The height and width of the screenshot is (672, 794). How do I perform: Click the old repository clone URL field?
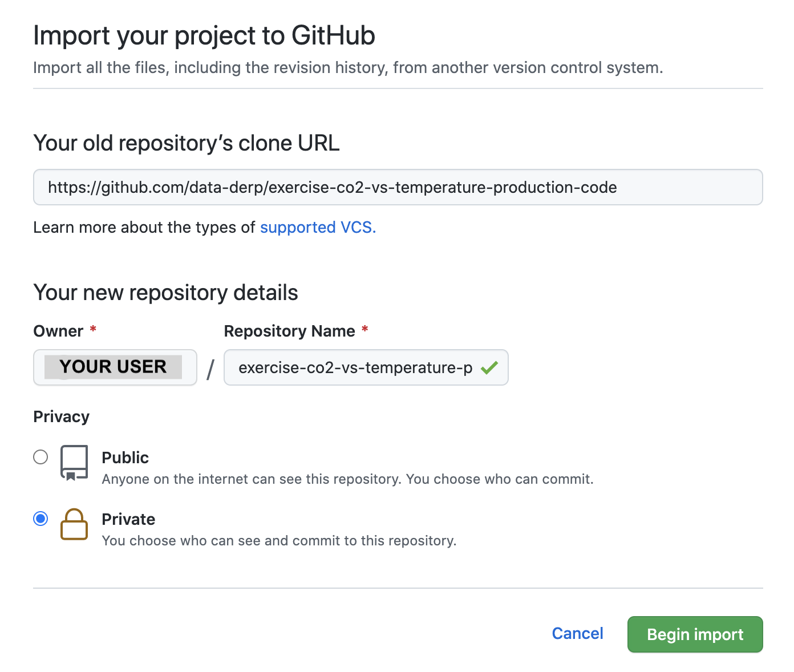398,187
